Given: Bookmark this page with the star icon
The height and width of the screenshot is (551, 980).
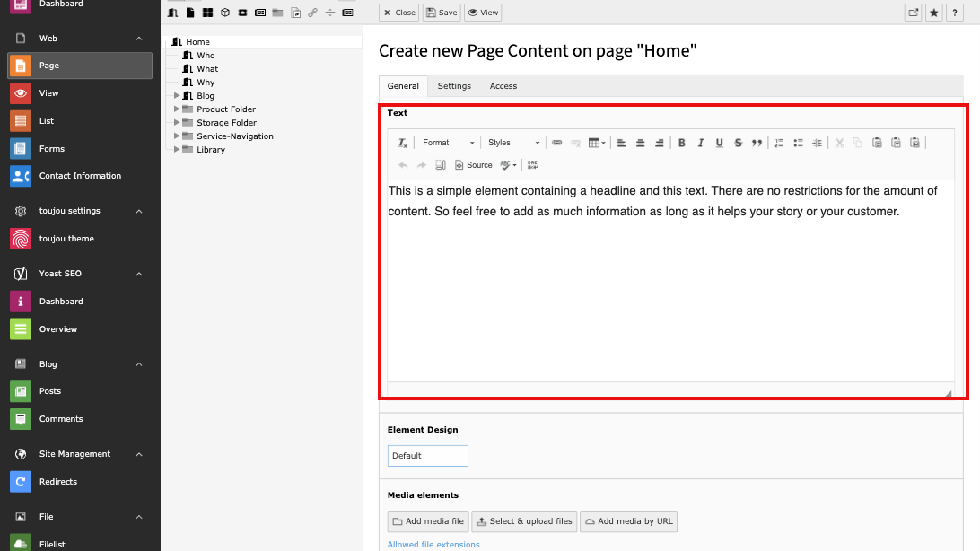Looking at the screenshot, I should (934, 13).
